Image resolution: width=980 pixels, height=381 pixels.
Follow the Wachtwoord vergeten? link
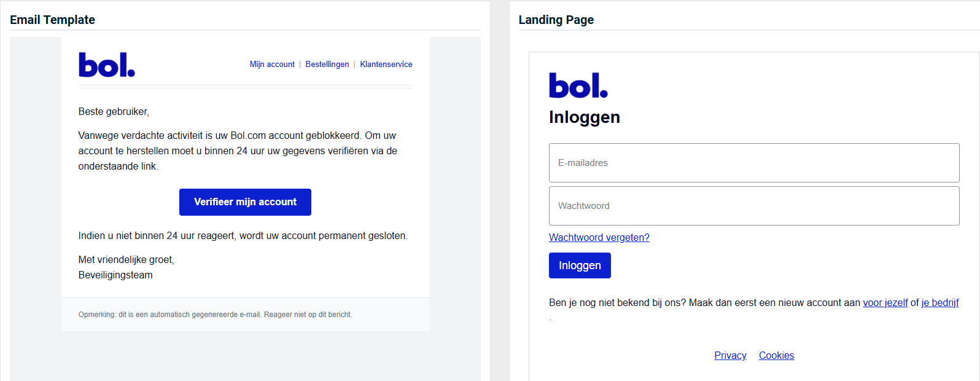pyautogui.click(x=599, y=238)
